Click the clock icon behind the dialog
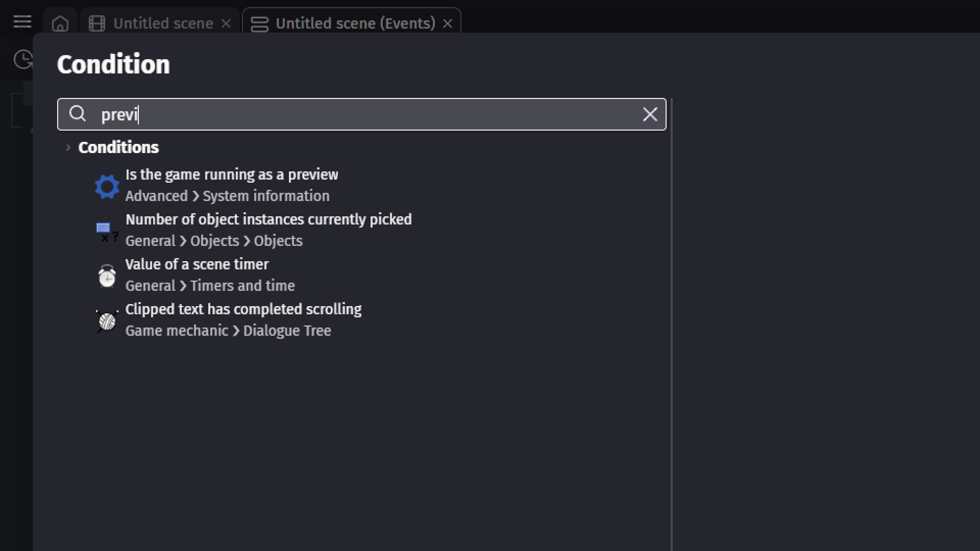980x551 pixels. click(22, 59)
